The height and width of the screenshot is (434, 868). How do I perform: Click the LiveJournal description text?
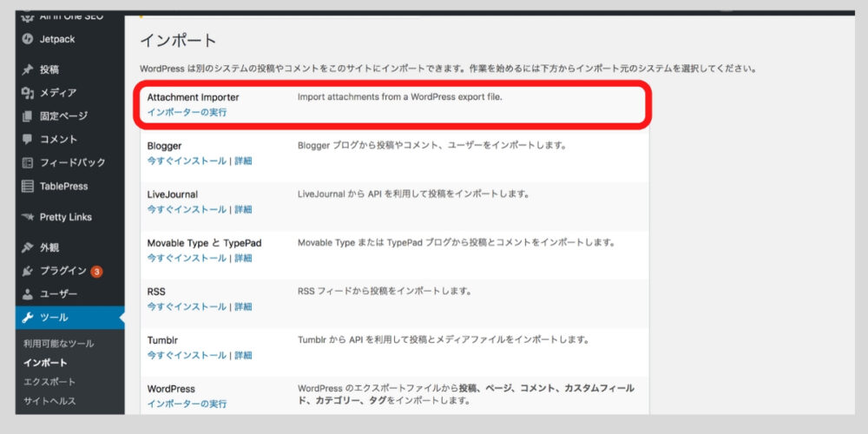(414, 194)
